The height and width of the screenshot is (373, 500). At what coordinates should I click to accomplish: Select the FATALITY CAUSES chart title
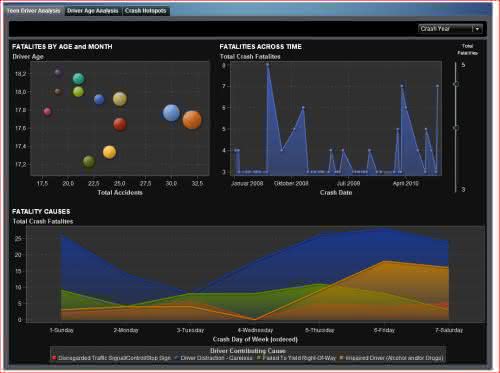point(41,212)
